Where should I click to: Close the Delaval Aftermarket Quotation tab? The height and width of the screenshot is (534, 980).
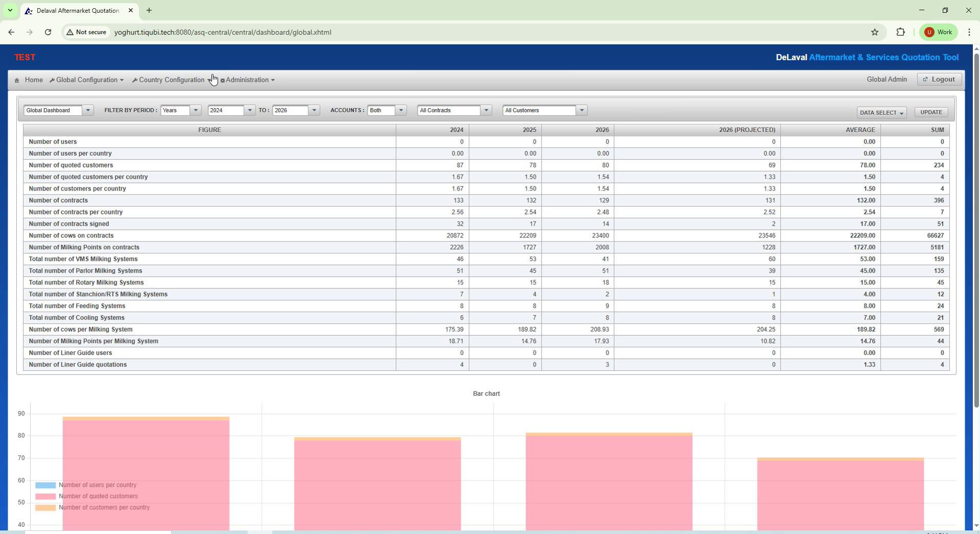(x=131, y=10)
